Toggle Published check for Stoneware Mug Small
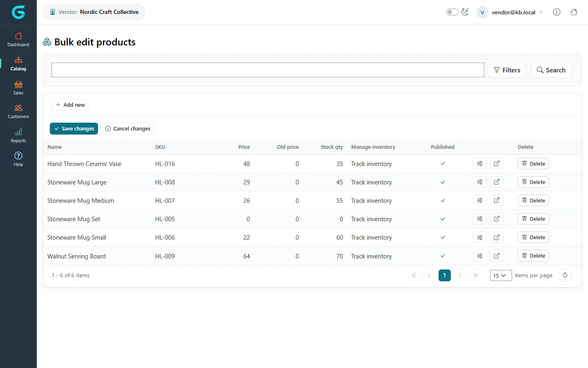The image size is (588, 368). point(443,237)
